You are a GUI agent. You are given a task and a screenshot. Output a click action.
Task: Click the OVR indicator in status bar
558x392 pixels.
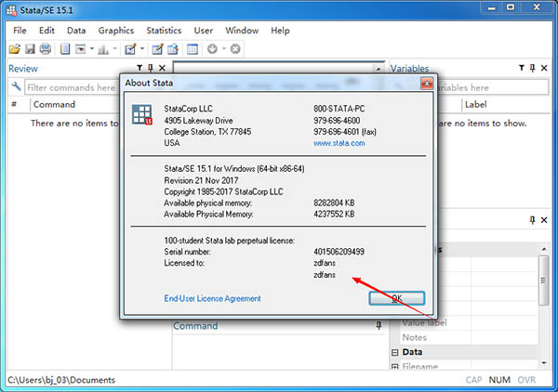(526, 380)
